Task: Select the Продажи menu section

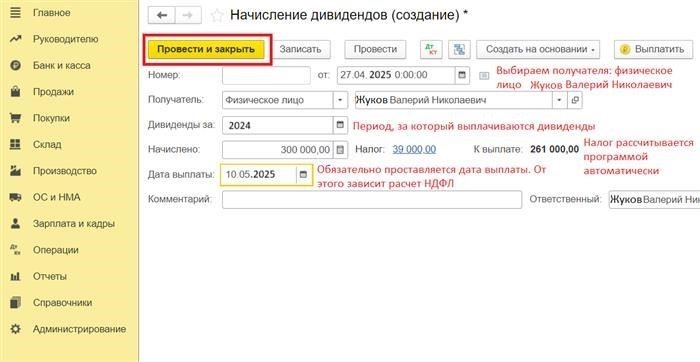Action: click(53, 92)
